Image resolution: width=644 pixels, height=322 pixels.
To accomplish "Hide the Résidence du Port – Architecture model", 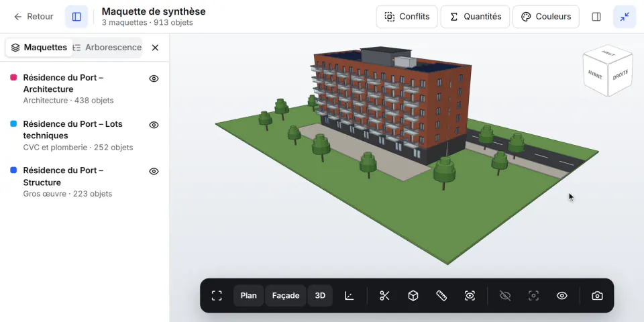I will (154, 78).
